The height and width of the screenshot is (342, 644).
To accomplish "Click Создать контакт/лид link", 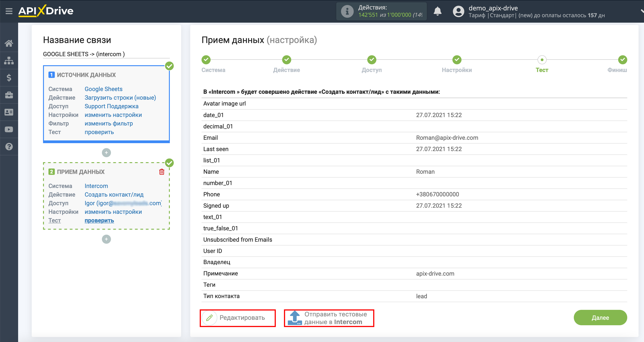I will click(x=114, y=195).
